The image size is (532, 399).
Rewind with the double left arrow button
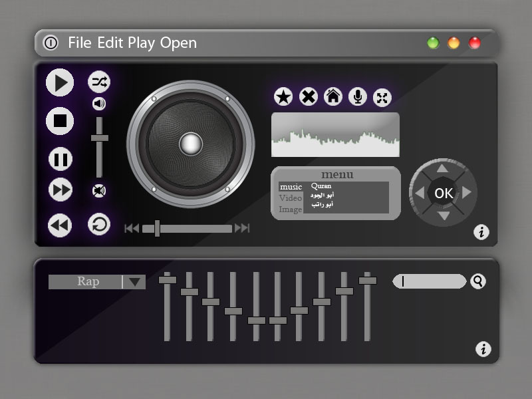point(60,225)
